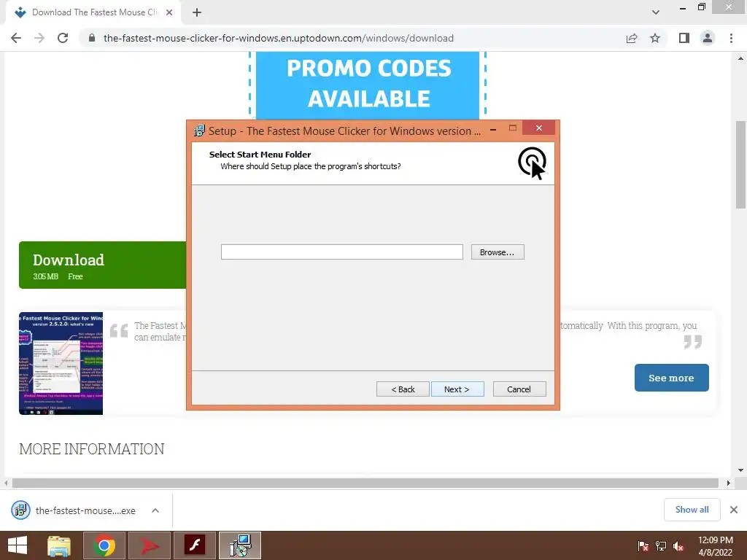Close the Download The Fastest Mouse Clicker tab
This screenshot has width=747, height=560.
[x=169, y=12]
